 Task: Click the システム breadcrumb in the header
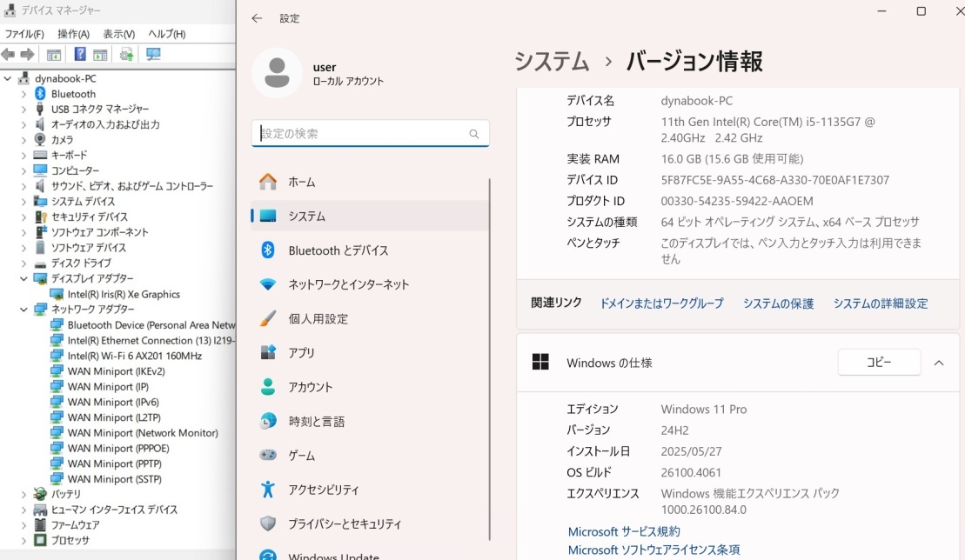click(552, 62)
